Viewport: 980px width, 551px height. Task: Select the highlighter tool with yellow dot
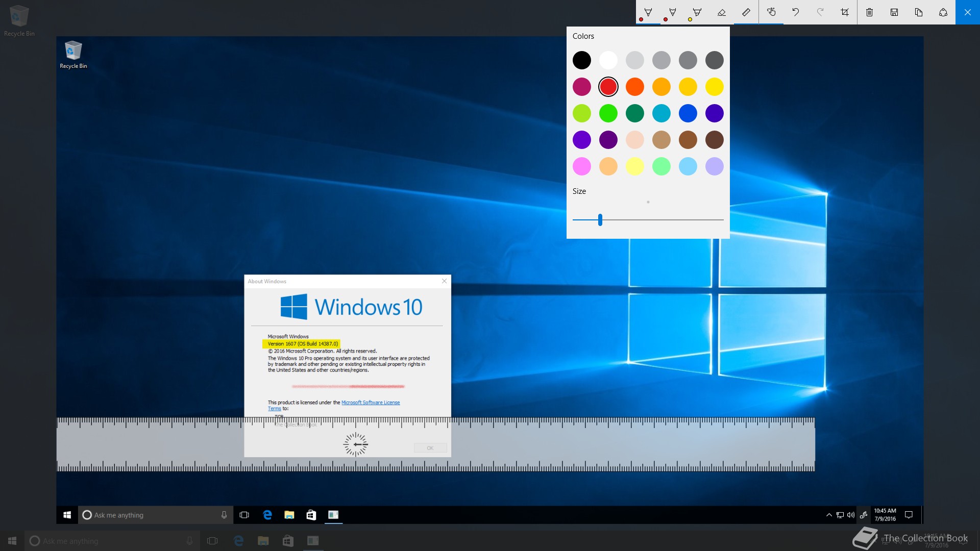[x=697, y=12]
